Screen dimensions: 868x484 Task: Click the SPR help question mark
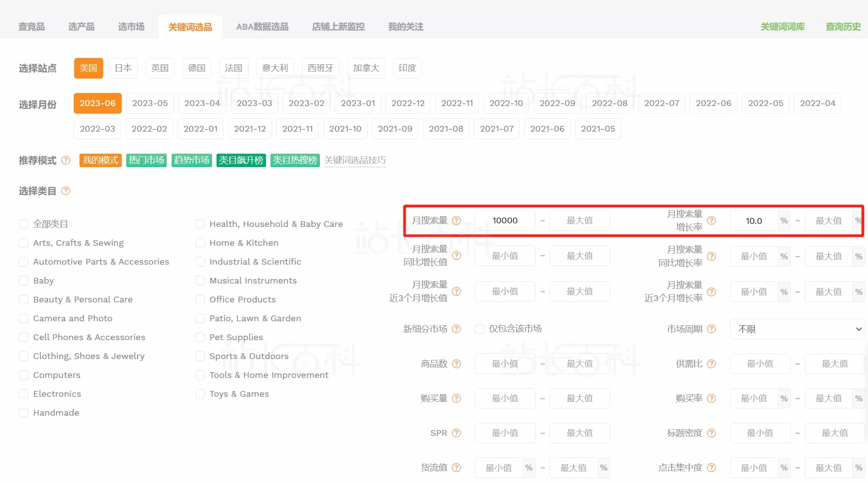click(x=456, y=433)
